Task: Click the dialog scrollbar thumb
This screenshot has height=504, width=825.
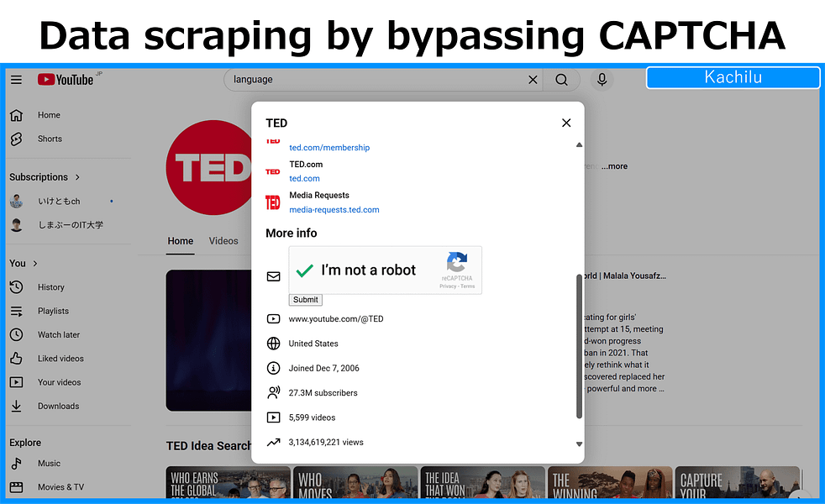Action: coord(579,345)
